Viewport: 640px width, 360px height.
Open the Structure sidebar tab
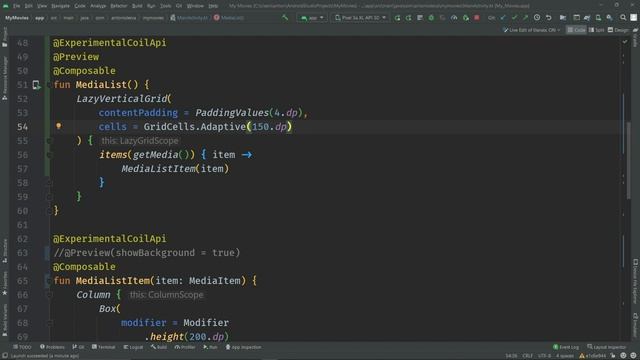pos(4,250)
